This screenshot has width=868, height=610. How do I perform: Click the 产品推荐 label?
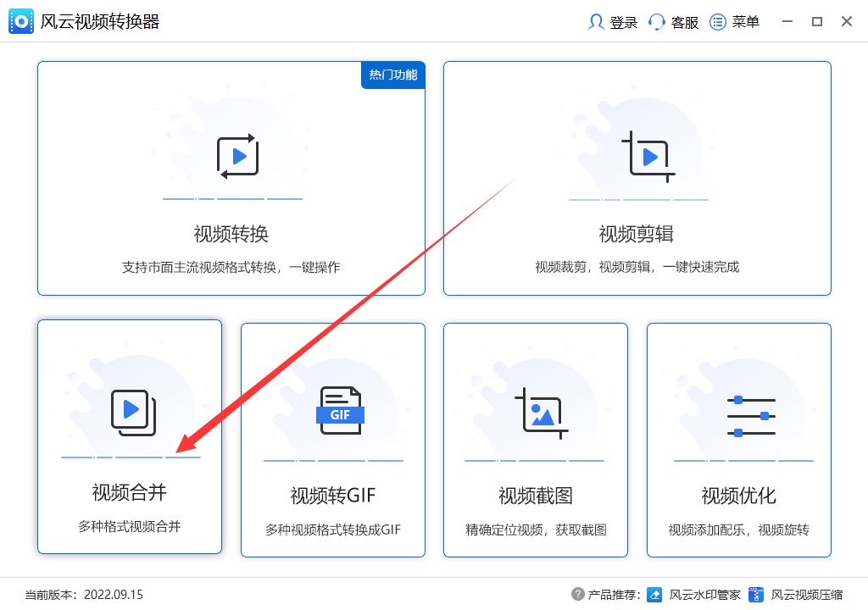pyautogui.click(x=614, y=595)
